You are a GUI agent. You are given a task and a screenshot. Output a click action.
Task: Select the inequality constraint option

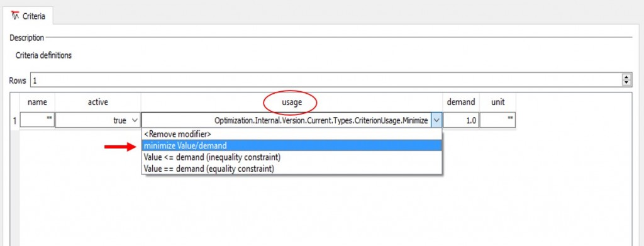coord(292,157)
